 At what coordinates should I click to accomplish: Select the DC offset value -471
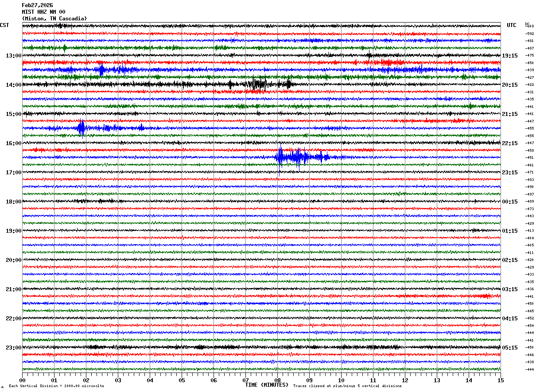(529, 172)
